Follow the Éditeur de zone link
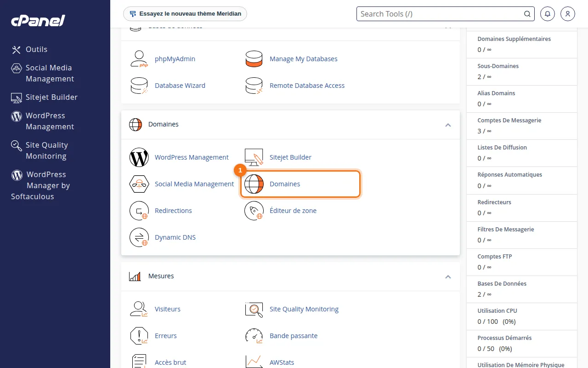This screenshot has width=588, height=368. click(293, 211)
